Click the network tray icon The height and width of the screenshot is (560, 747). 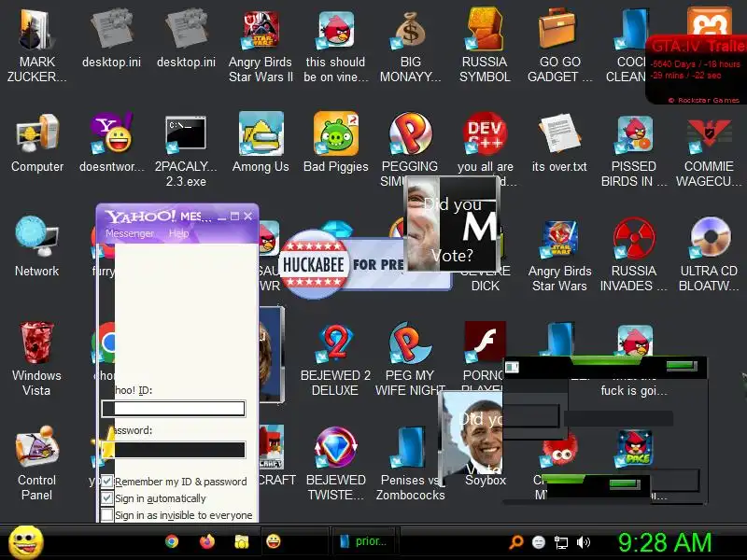[561, 542]
